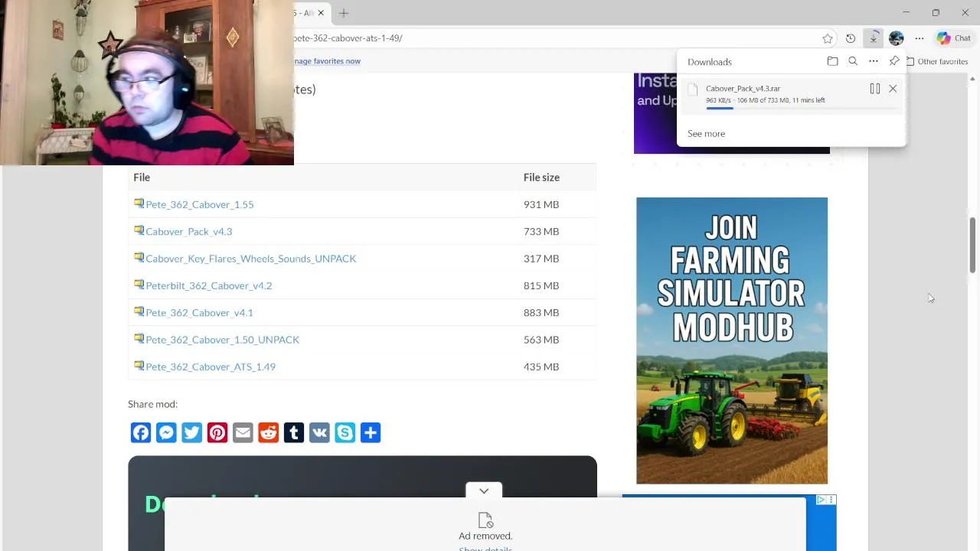Share mod on Facebook
This screenshot has height=551, width=980.
141,433
